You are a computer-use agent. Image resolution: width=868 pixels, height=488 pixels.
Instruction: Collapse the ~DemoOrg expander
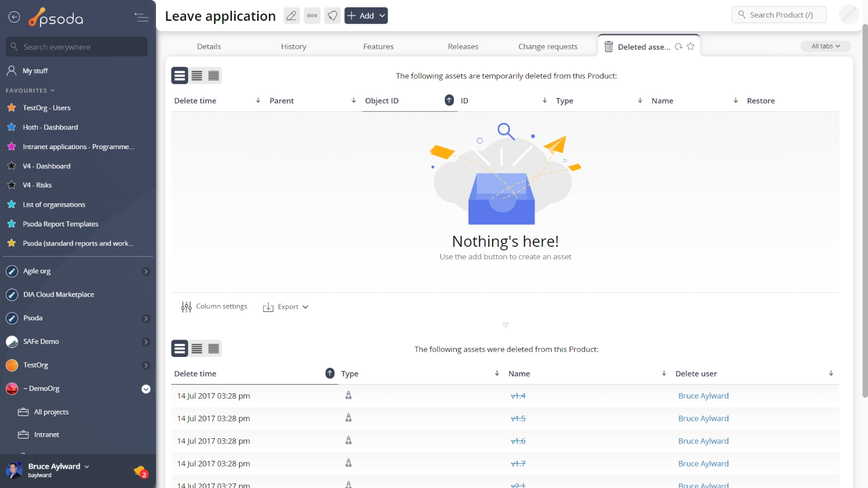pyautogui.click(x=146, y=389)
